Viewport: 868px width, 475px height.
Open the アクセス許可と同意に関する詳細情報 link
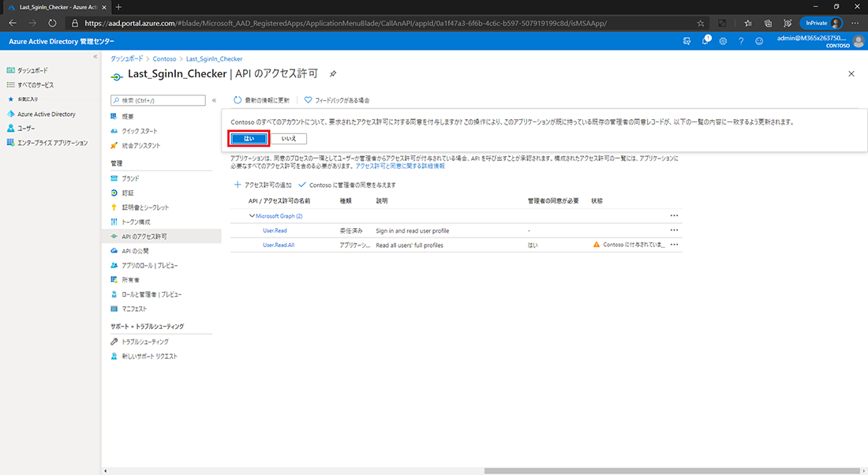point(400,166)
